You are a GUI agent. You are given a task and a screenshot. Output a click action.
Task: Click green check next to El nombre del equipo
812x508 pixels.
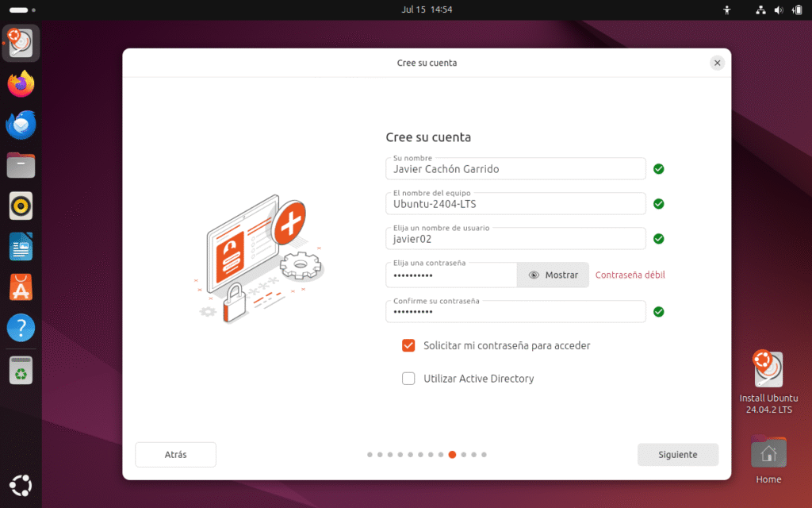coord(659,204)
